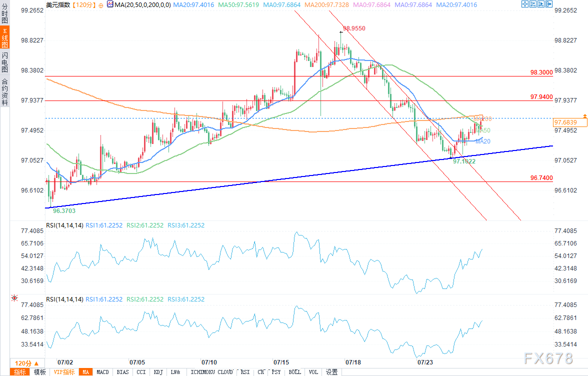588x376 pixels.
Task: Click the small orange marker above 97.6839 price
Action: [x=584, y=116]
